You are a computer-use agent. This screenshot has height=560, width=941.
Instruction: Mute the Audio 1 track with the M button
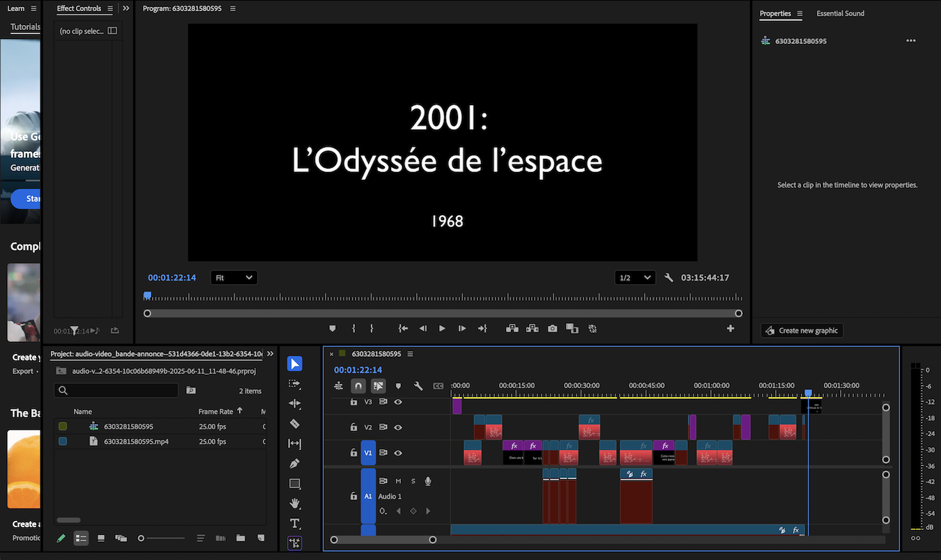(397, 481)
